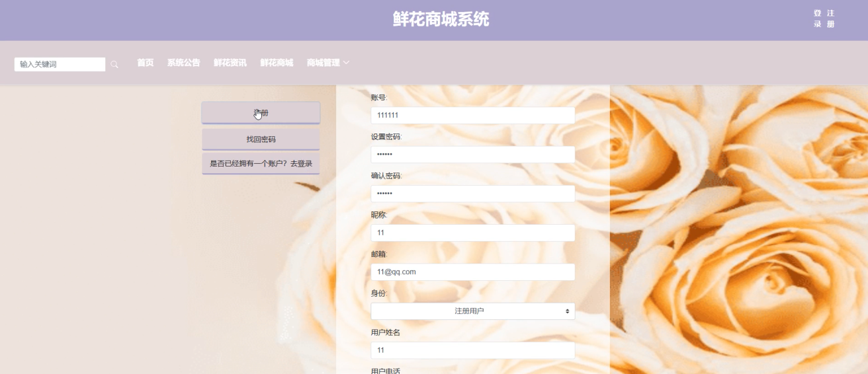Open the 身份 dropdown showing 注册用户
Screen dimensions: 868x374
(x=472, y=311)
